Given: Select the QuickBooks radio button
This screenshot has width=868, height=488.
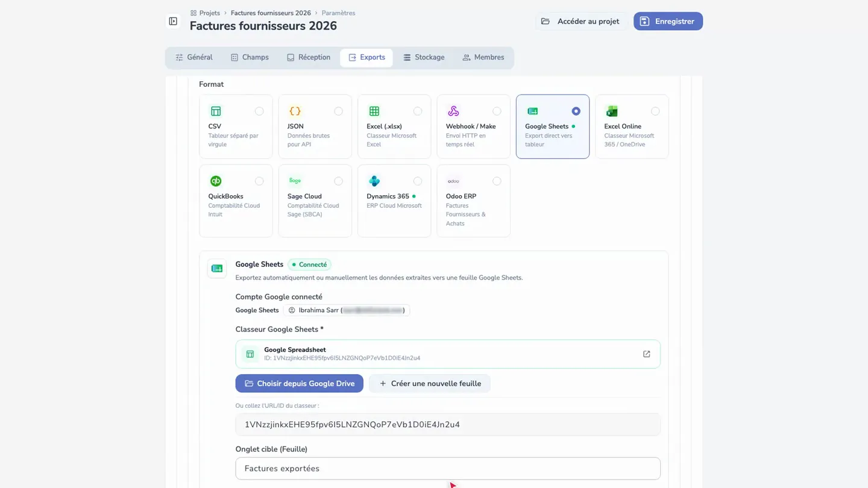Looking at the screenshot, I should (259, 181).
